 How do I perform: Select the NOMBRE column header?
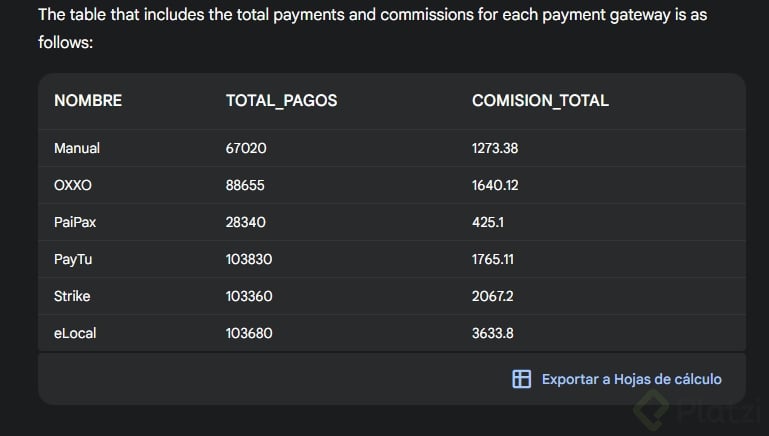[x=88, y=100]
